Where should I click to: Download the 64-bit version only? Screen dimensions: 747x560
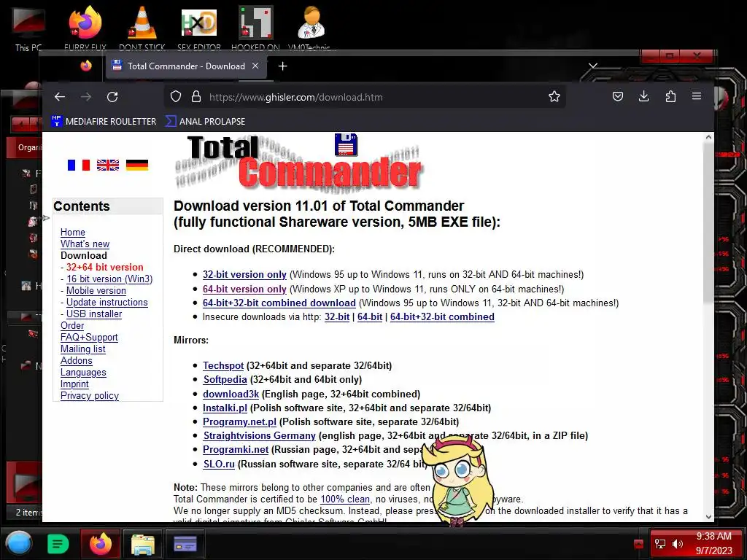[x=244, y=289]
